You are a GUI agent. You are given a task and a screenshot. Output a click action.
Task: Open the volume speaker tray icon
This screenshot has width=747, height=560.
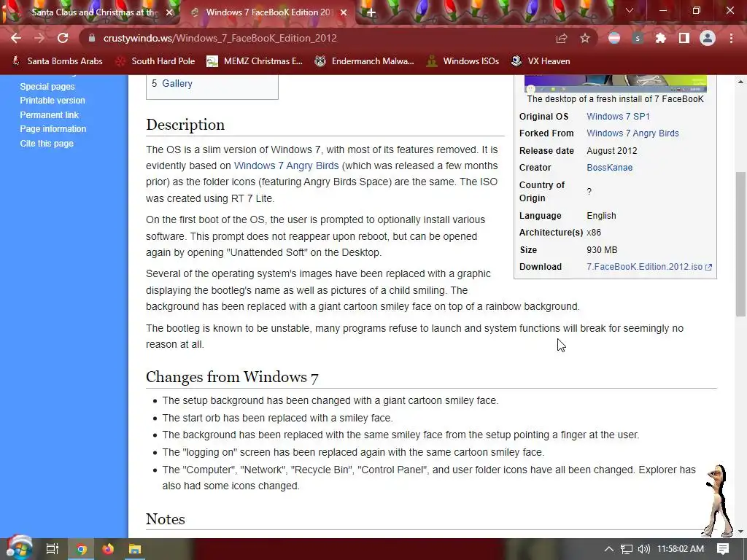(x=643, y=549)
